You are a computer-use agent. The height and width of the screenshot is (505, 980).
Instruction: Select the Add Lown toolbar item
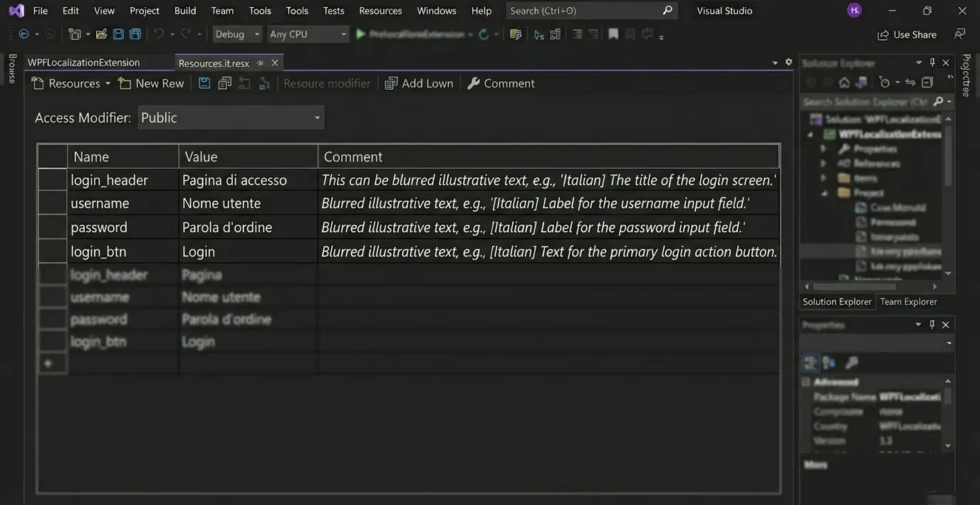[419, 83]
